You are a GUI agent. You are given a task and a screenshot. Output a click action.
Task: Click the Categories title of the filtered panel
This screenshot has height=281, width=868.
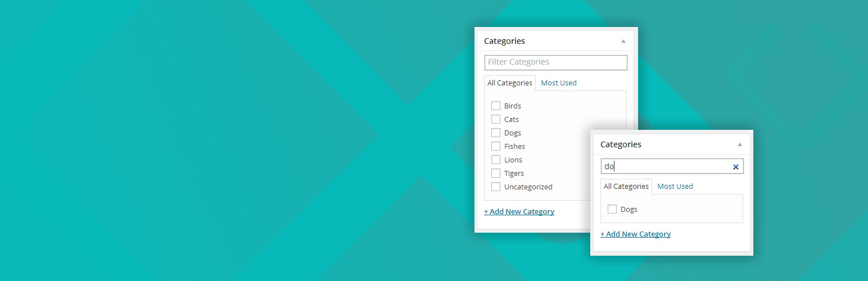pos(621,144)
